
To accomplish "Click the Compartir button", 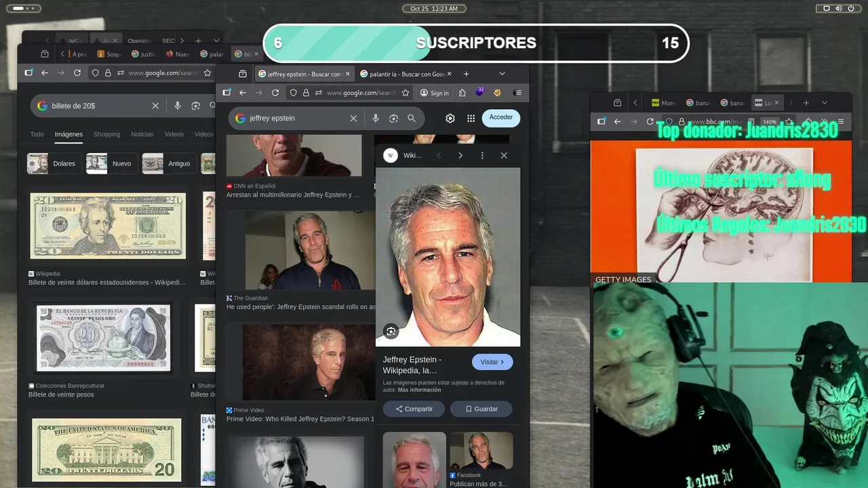I will [414, 409].
